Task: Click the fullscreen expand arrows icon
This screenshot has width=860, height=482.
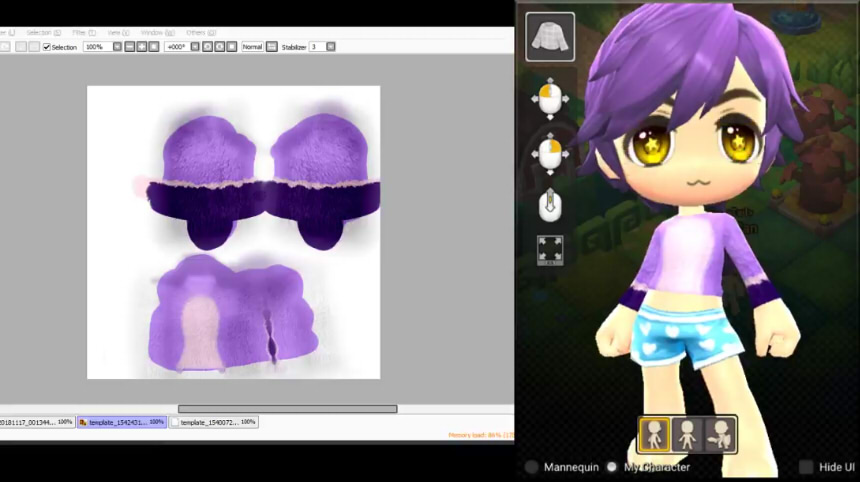Action: tap(549, 250)
